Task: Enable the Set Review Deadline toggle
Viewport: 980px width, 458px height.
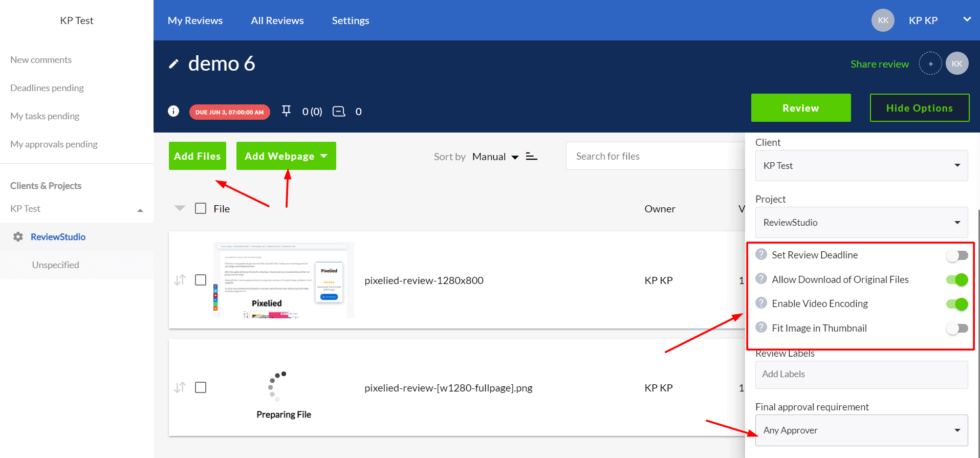Action: coord(956,255)
